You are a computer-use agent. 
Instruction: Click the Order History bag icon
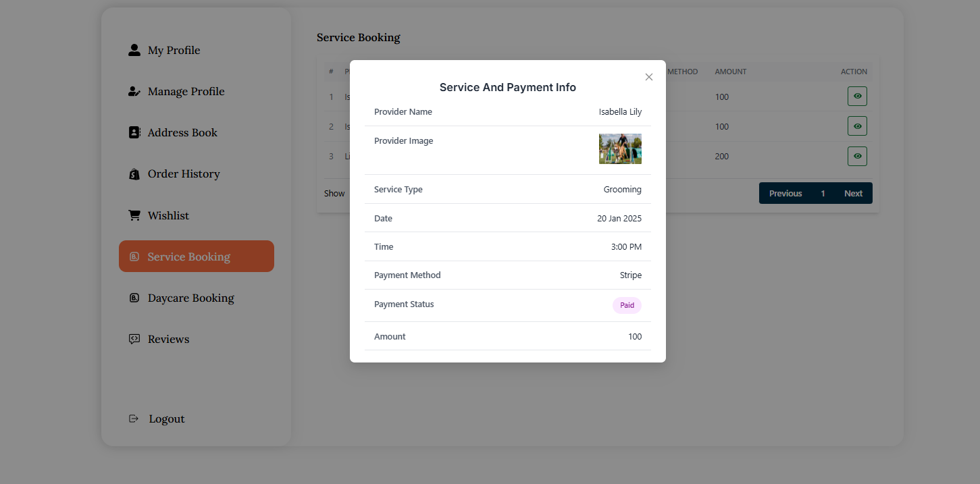point(134,174)
